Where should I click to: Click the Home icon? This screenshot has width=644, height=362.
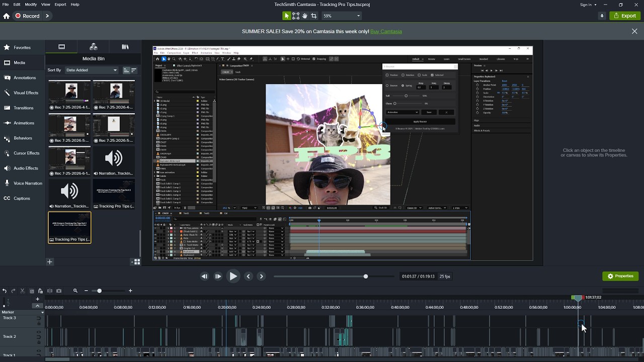point(7,16)
